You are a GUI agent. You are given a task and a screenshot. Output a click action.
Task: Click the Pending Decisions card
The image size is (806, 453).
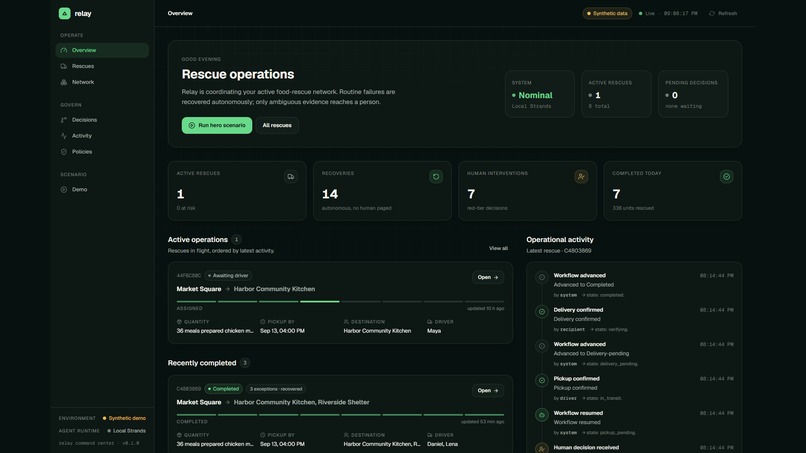(x=693, y=94)
